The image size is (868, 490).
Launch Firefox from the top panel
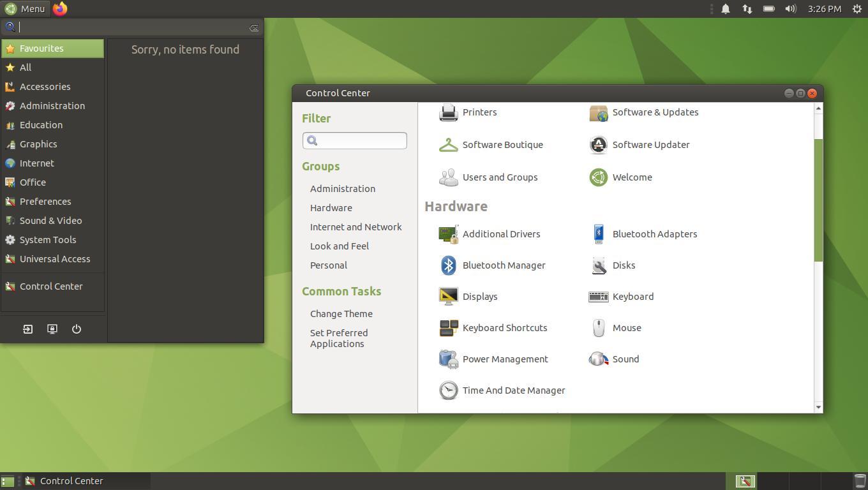coord(61,8)
